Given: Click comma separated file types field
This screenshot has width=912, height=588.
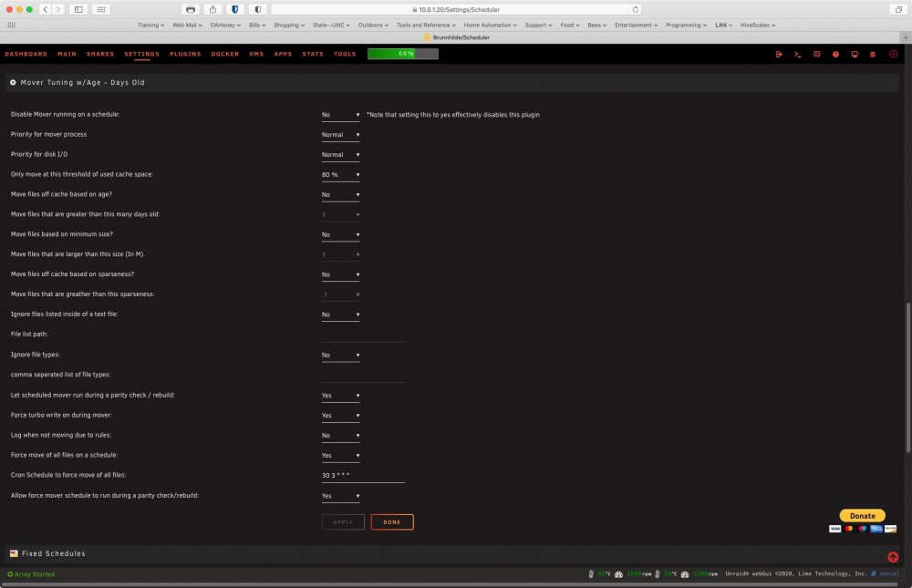Looking at the screenshot, I should [x=363, y=375].
